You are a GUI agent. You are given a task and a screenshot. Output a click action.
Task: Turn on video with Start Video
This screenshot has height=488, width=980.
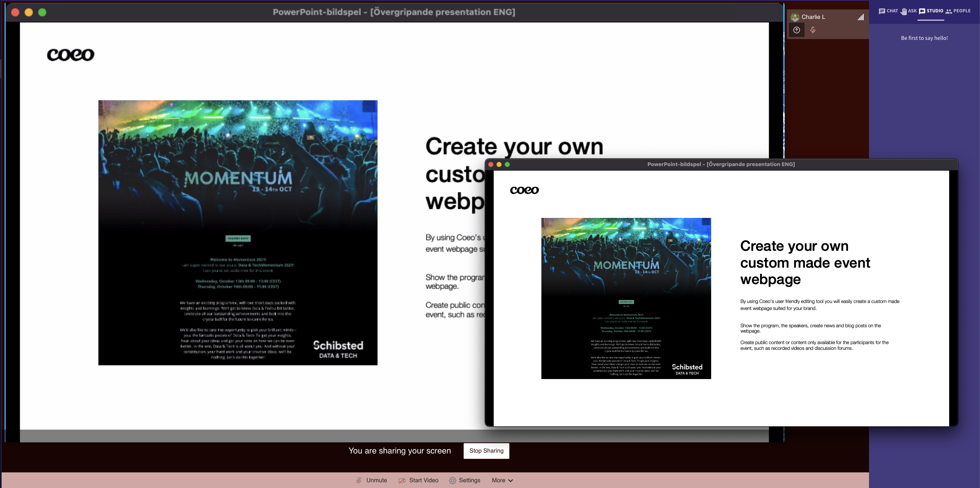point(423,480)
